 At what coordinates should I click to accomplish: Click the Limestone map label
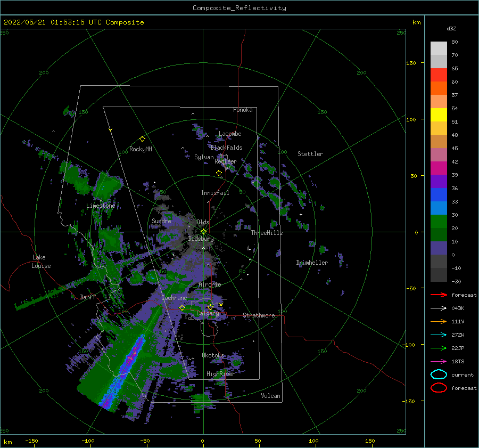101,206
